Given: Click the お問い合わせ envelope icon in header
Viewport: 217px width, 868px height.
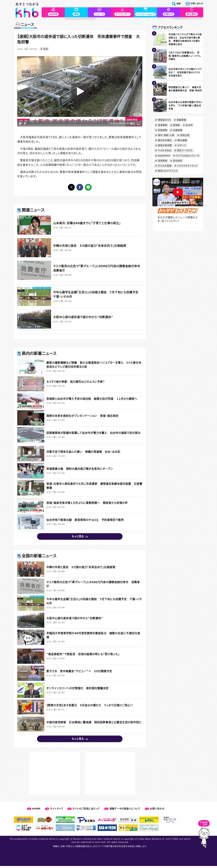Looking at the screenshot, I should (x=188, y=4).
